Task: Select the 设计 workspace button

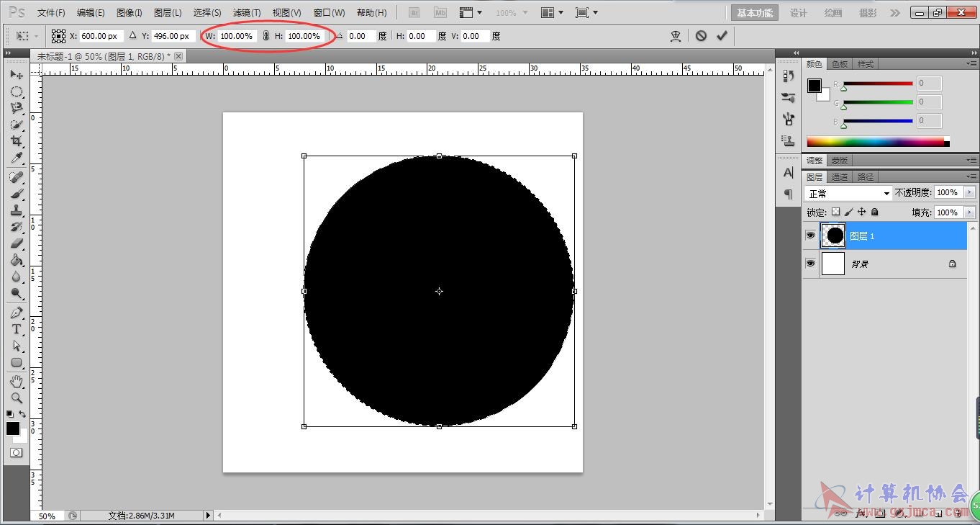Action: click(798, 13)
